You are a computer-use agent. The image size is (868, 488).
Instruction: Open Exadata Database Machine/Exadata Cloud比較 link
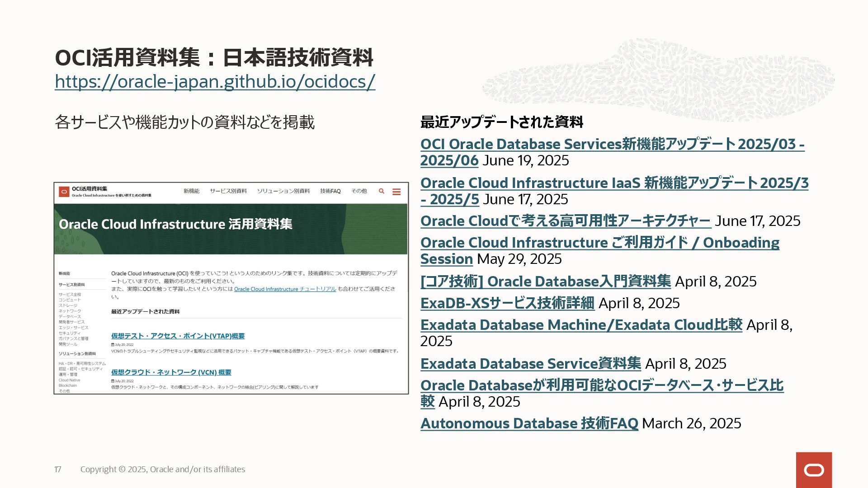pyautogui.click(x=581, y=325)
